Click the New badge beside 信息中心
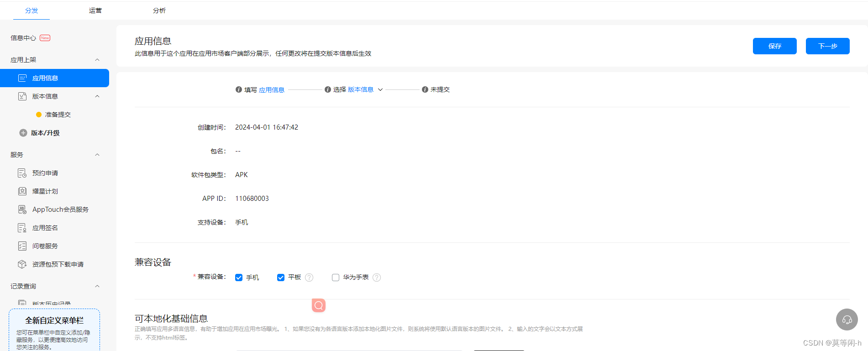This screenshot has height=351, width=868. pyautogui.click(x=45, y=38)
